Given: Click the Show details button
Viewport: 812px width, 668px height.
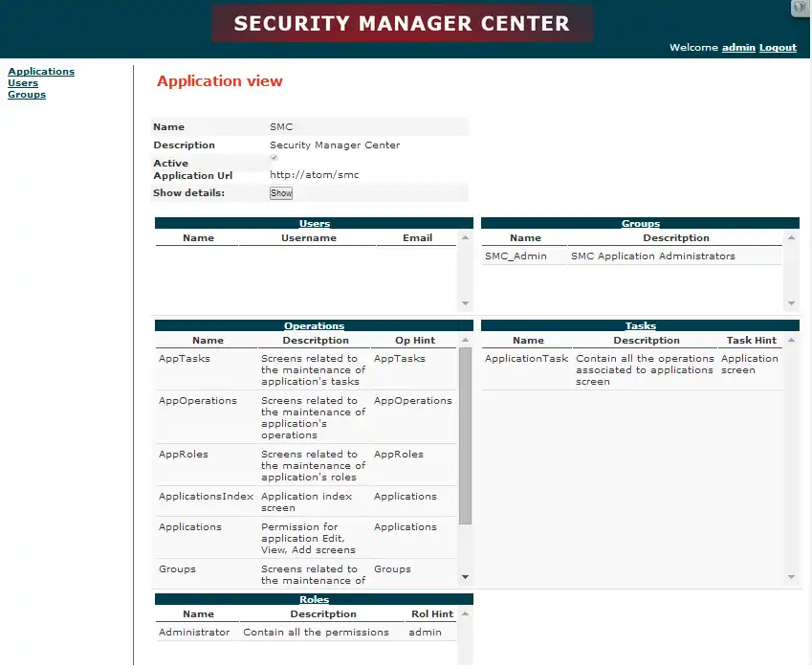Looking at the screenshot, I should (x=281, y=193).
